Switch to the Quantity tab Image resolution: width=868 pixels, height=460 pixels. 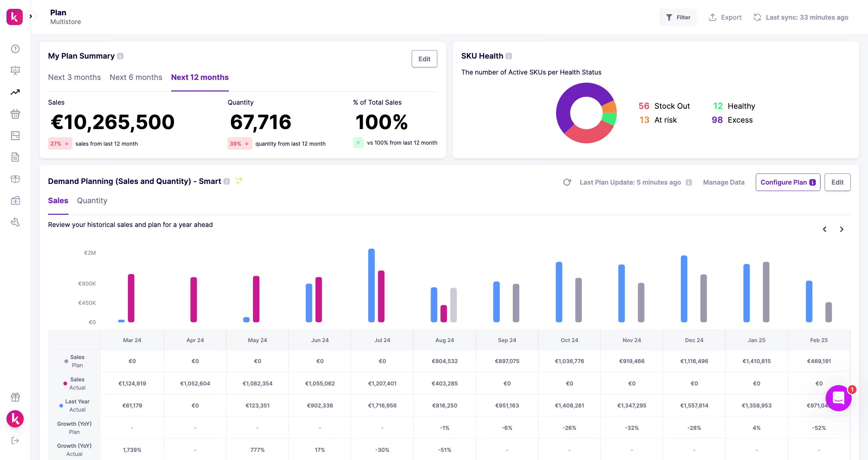92,201
